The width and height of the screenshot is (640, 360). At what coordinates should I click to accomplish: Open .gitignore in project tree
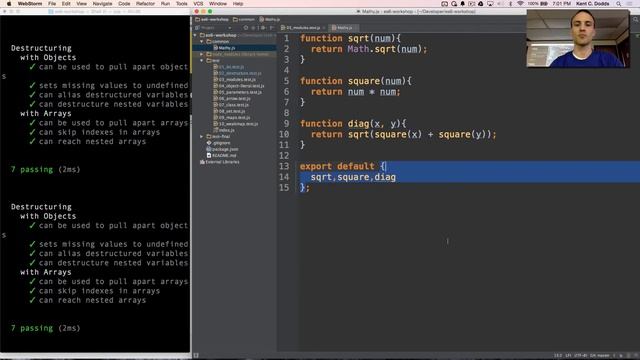click(218, 143)
